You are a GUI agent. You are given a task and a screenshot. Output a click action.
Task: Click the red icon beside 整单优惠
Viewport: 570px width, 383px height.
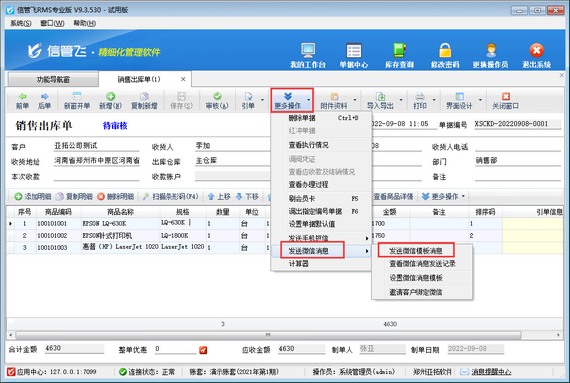click(203, 350)
